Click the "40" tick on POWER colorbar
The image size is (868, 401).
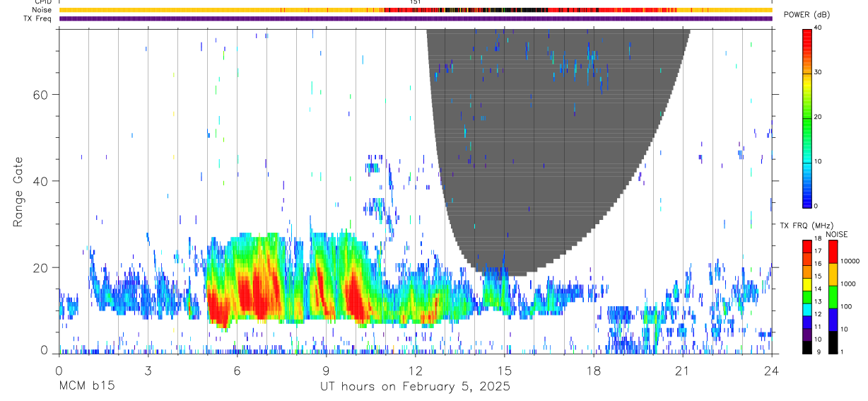coord(818,28)
